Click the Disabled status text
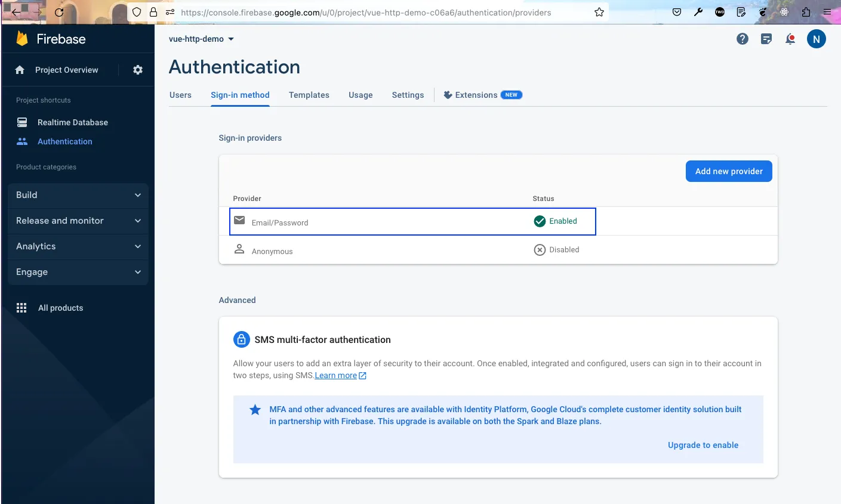841x504 pixels. point(564,250)
